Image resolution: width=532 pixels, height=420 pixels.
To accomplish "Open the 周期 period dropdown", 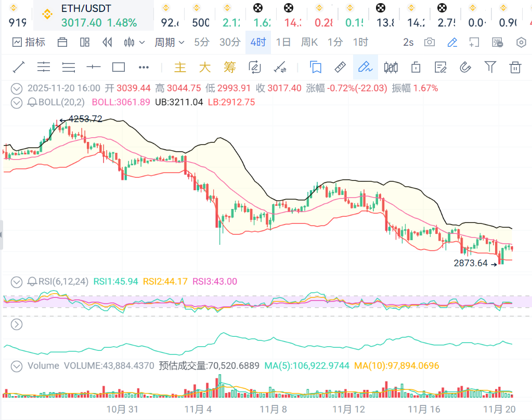I will (x=169, y=43).
